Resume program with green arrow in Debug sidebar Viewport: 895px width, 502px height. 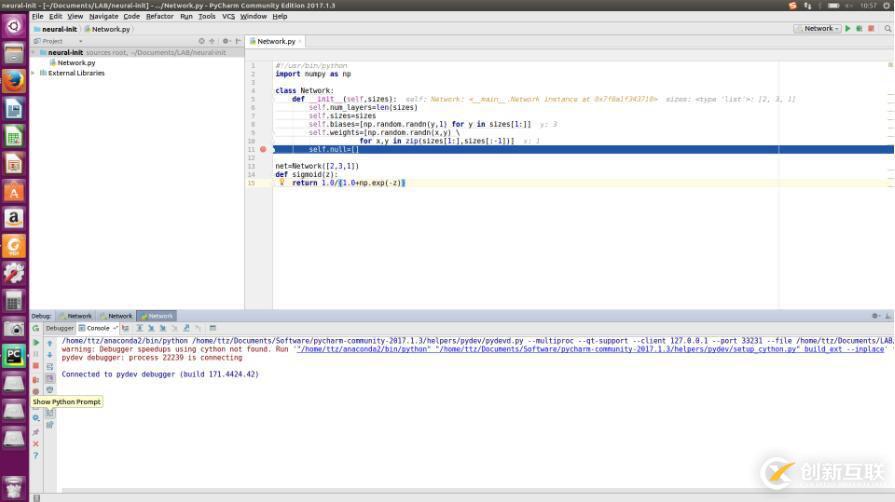[x=36, y=343]
